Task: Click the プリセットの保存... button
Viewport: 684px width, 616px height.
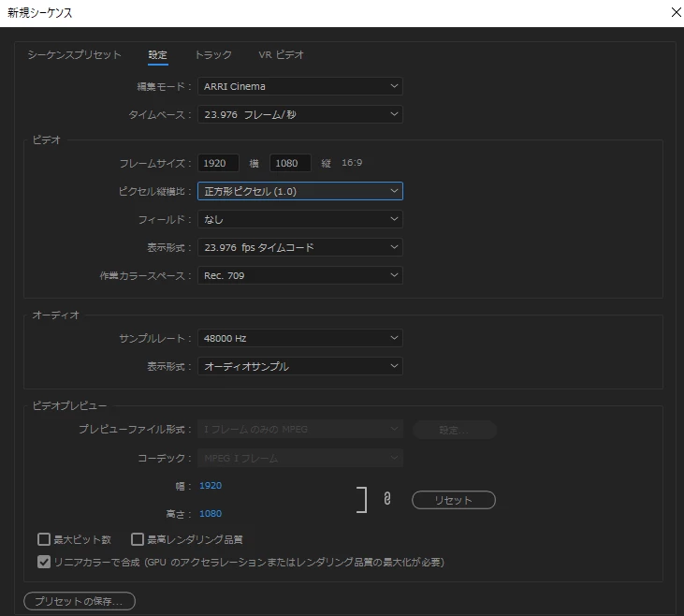Action: tap(80, 601)
